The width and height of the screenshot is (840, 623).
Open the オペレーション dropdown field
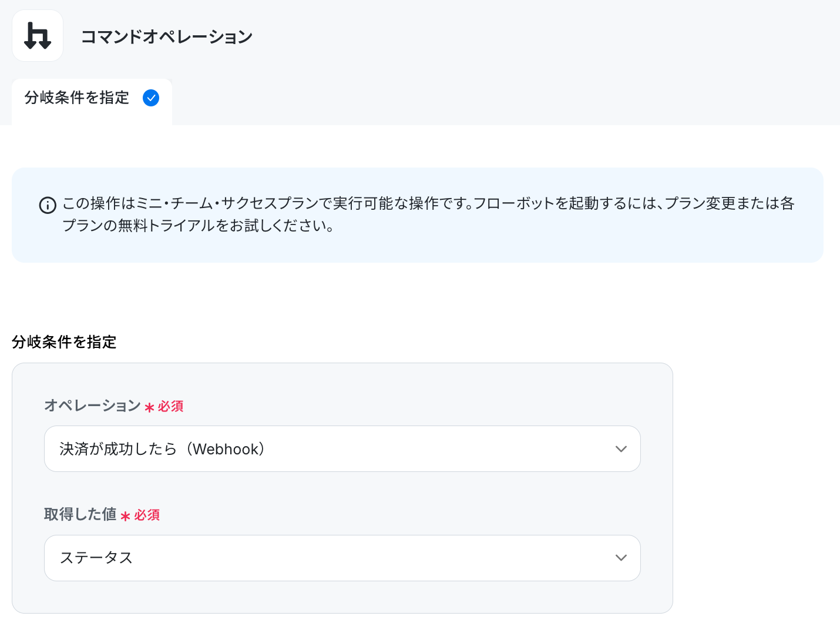click(342, 449)
